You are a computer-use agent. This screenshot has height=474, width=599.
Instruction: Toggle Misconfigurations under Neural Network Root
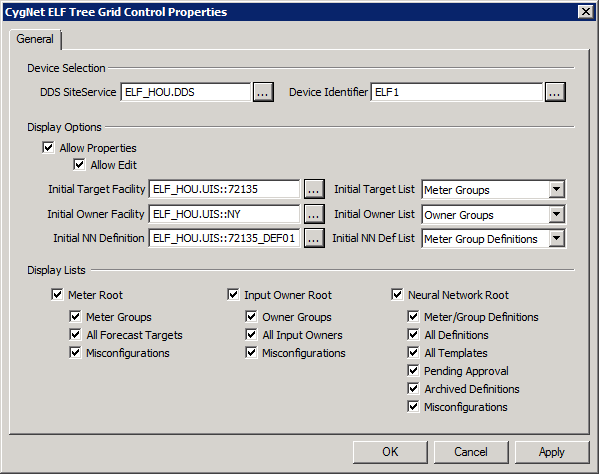click(413, 406)
